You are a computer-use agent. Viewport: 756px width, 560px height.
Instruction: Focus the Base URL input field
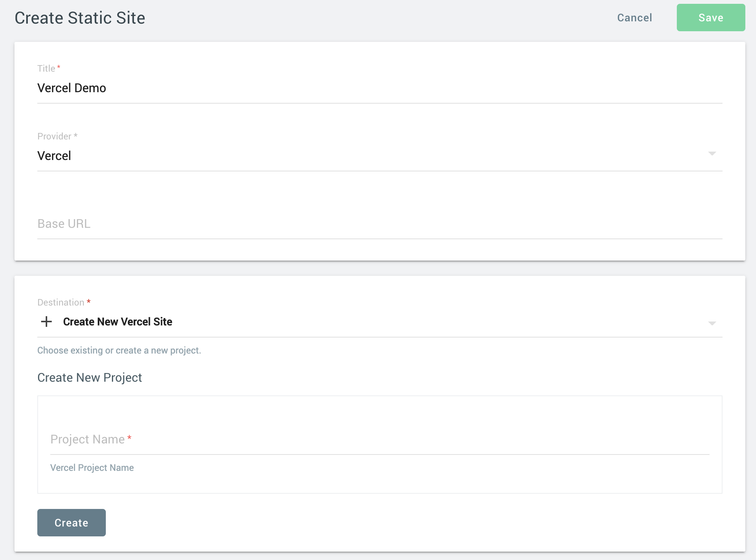click(380, 224)
